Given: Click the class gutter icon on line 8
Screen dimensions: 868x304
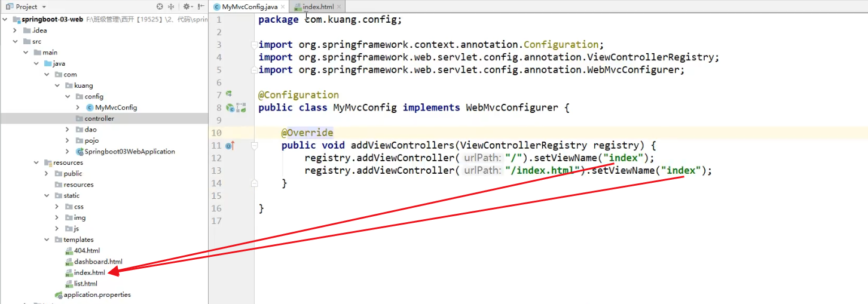Looking at the screenshot, I should click(x=230, y=108).
